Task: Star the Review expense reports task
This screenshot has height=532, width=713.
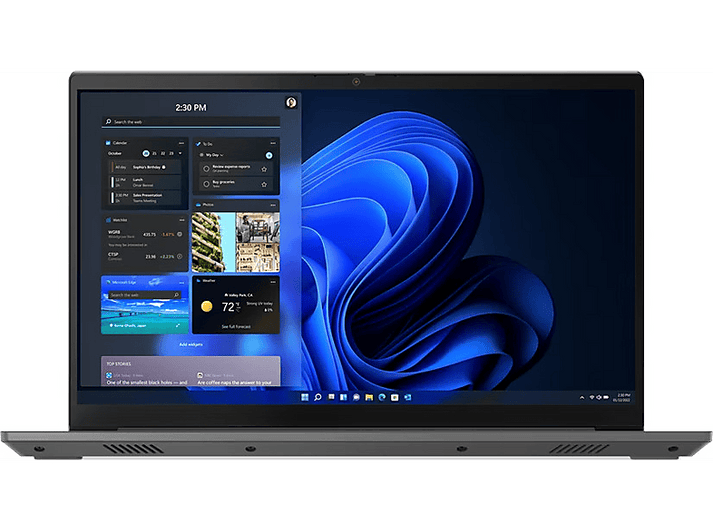Action: click(x=264, y=169)
